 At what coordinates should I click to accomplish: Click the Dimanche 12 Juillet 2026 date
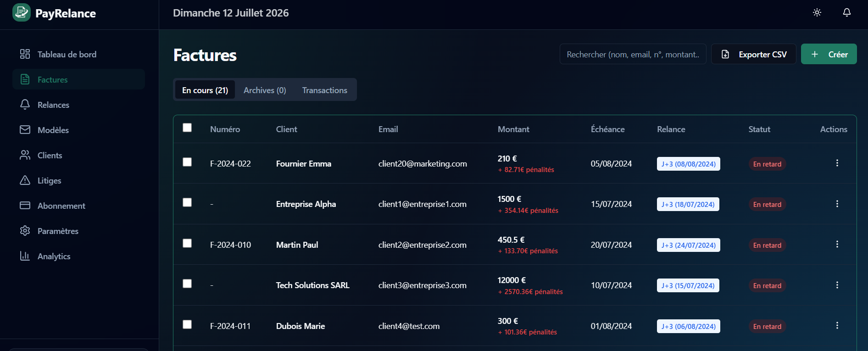pos(231,13)
